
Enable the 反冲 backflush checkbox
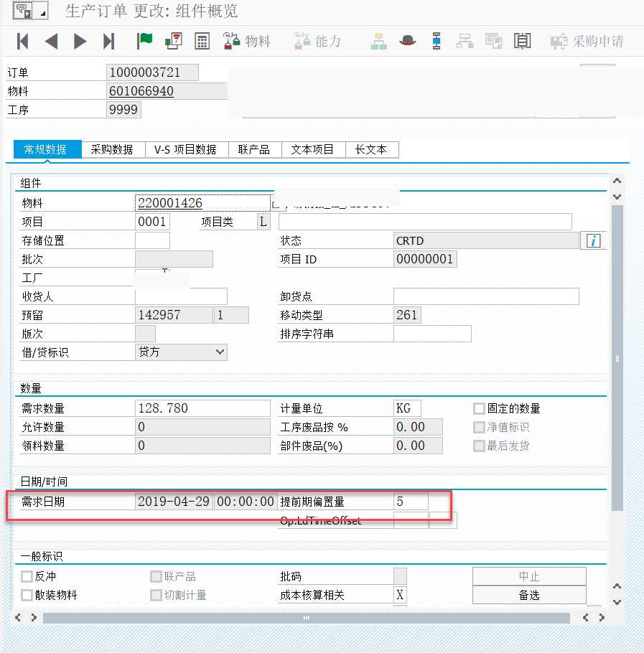coord(26,576)
